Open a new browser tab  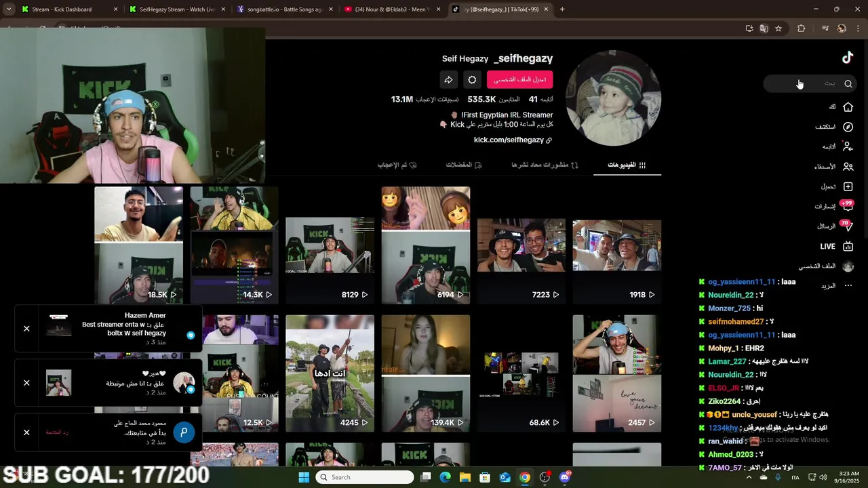click(x=562, y=9)
